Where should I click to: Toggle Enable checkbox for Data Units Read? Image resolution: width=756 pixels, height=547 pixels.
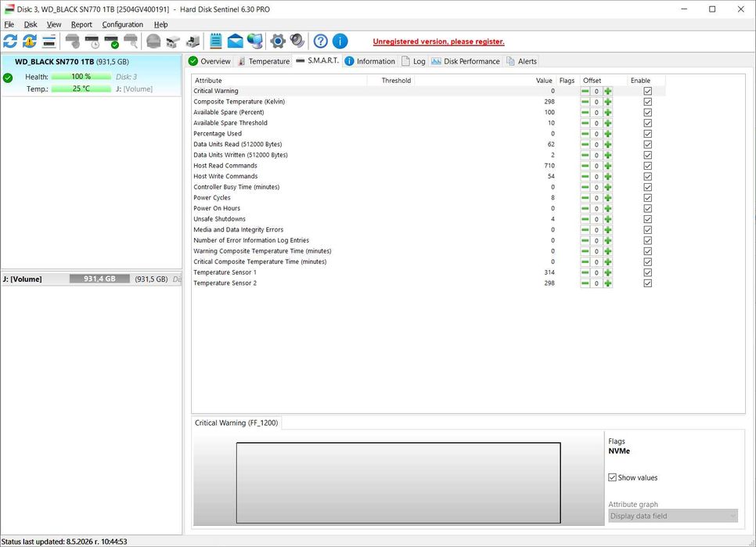(x=647, y=144)
